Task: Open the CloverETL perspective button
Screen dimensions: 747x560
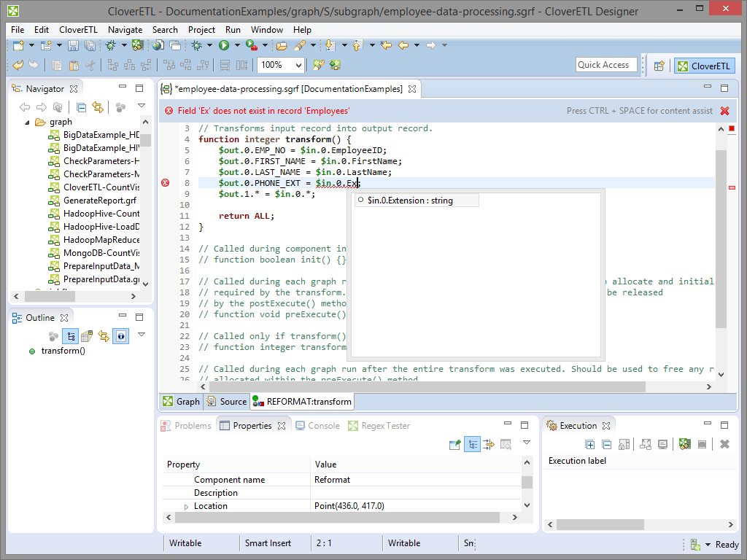Action: coord(704,66)
